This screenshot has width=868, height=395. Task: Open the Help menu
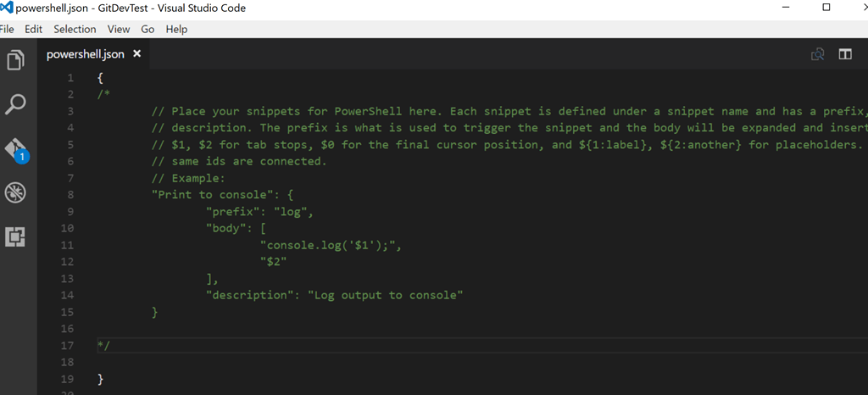pyautogui.click(x=176, y=30)
